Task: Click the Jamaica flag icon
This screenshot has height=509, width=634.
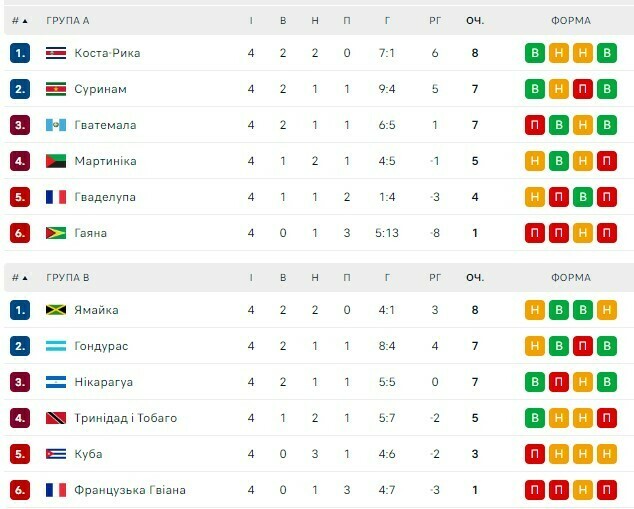Action: pyautogui.click(x=56, y=310)
